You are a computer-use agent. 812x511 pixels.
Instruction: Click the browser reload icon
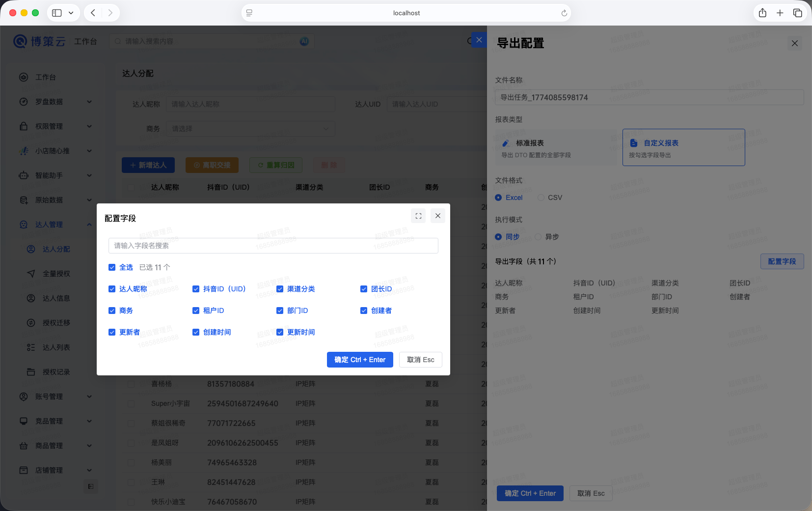pos(564,13)
